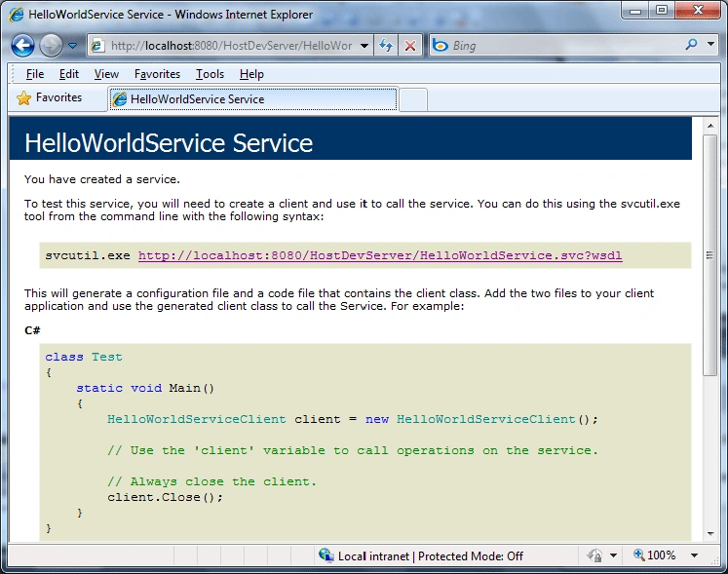Click the Local intranet security zone icon
The height and width of the screenshot is (574, 728).
pyautogui.click(x=326, y=555)
